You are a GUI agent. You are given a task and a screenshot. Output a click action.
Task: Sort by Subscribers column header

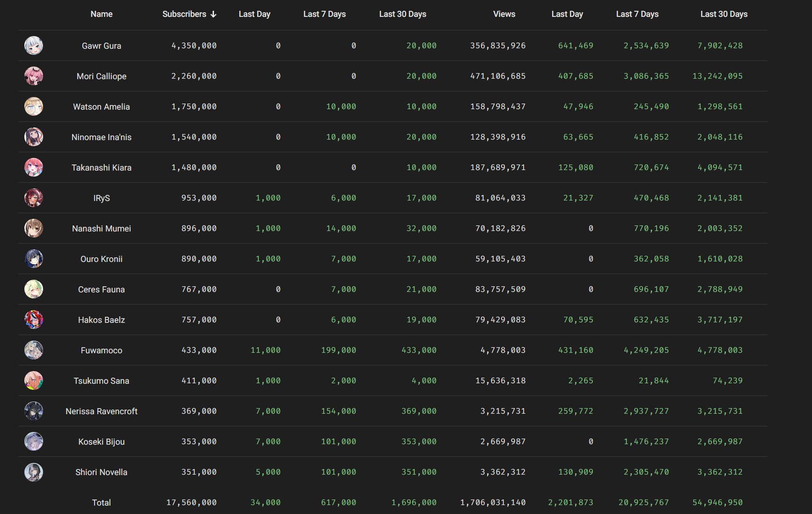(185, 14)
